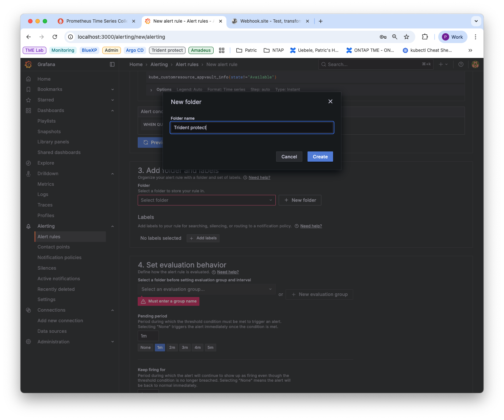Select the None pending period option
The height and width of the screenshot is (420, 504).
[x=145, y=347]
